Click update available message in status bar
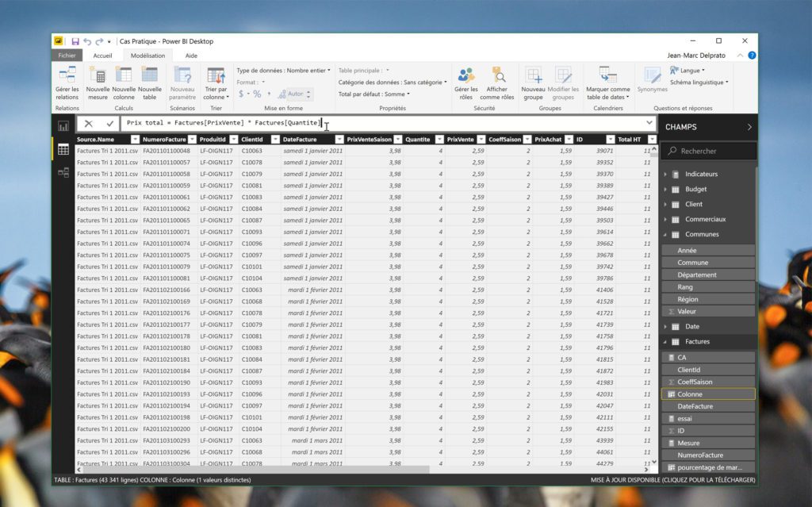This screenshot has height=507, width=812. (x=672, y=480)
